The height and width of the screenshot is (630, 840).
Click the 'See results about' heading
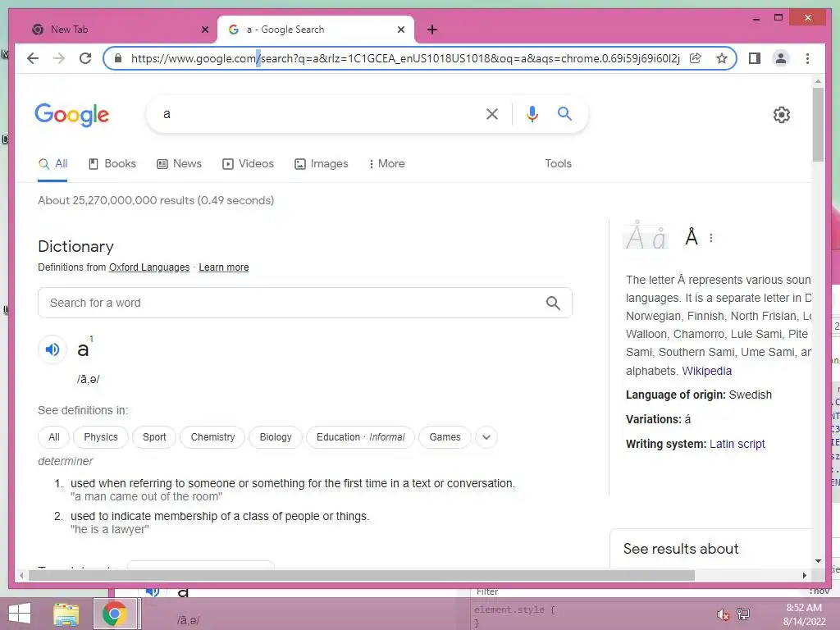click(x=681, y=549)
